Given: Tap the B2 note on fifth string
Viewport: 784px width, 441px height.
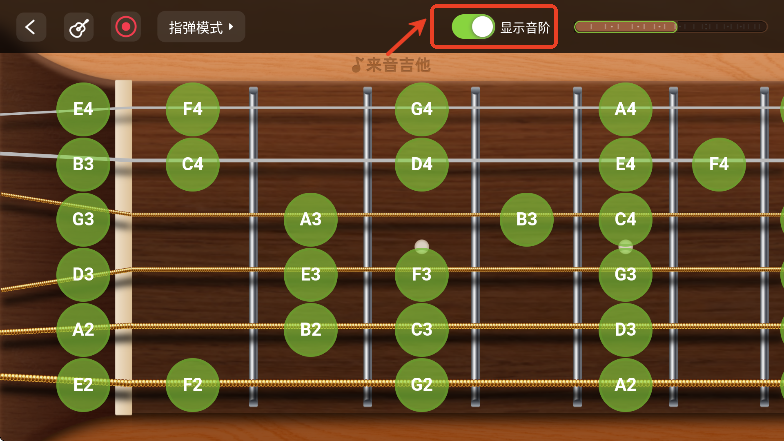Looking at the screenshot, I should pyautogui.click(x=310, y=330).
